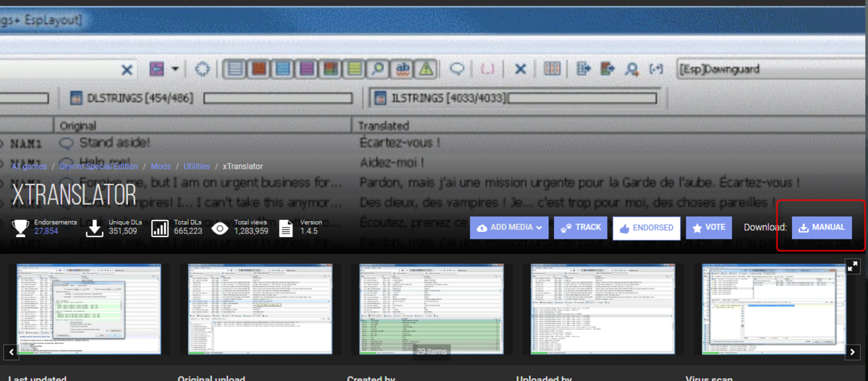
Task: Show next gallery images with right arrow
Action: click(x=853, y=352)
